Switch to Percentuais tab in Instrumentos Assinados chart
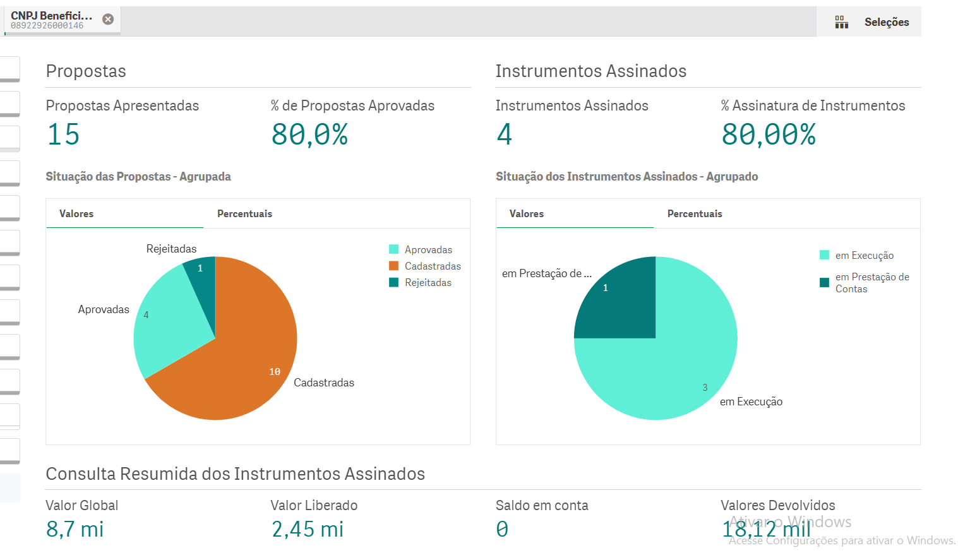The width and height of the screenshot is (958, 560). pos(694,214)
